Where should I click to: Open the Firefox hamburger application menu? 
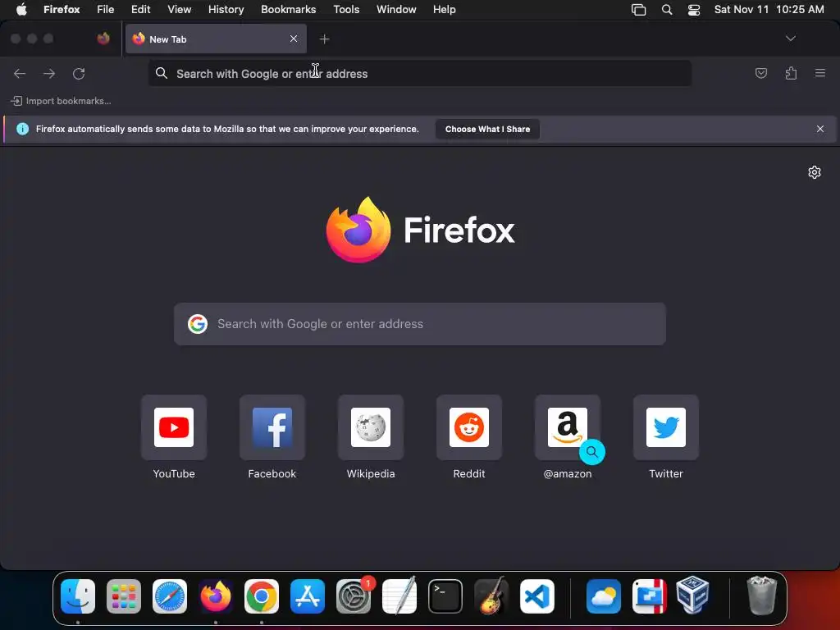coord(820,73)
